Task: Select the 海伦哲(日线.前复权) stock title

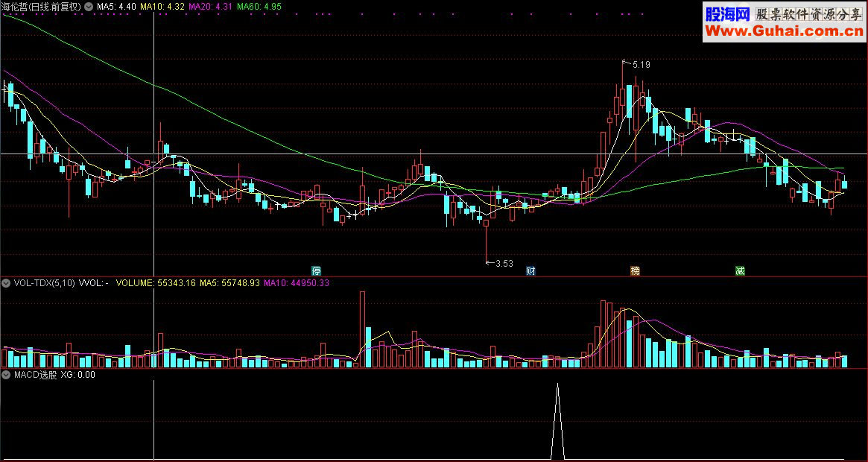Action: (x=42, y=7)
